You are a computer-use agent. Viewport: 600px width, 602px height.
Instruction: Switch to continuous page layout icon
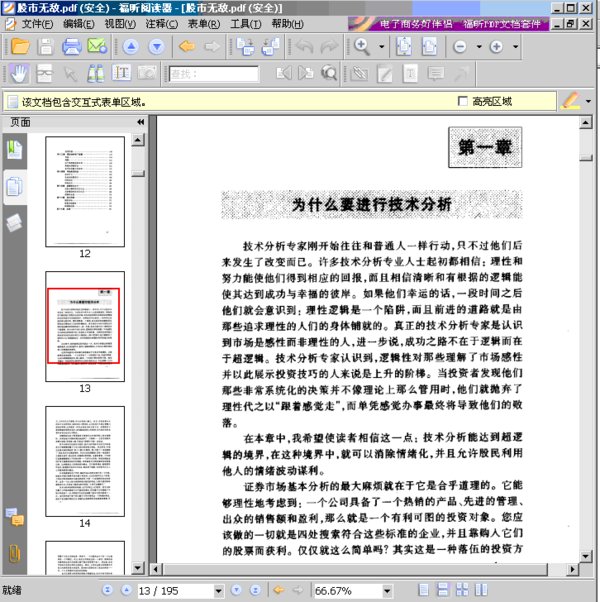pos(443,590)
